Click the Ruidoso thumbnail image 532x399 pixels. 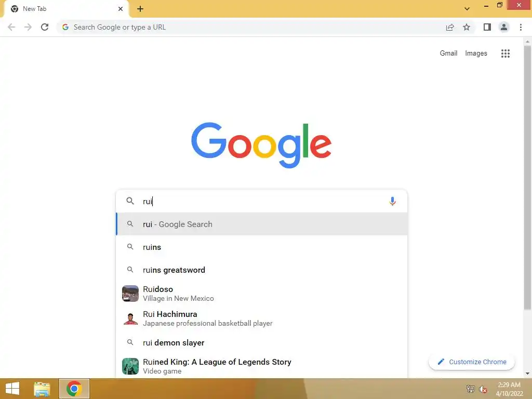[130, 294]
